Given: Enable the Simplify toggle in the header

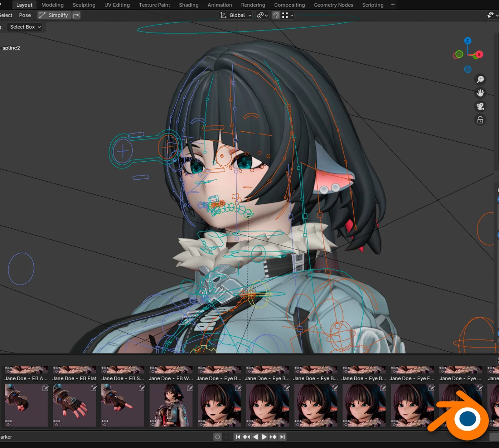Looking at the screenshot, I should click(57, 15).
